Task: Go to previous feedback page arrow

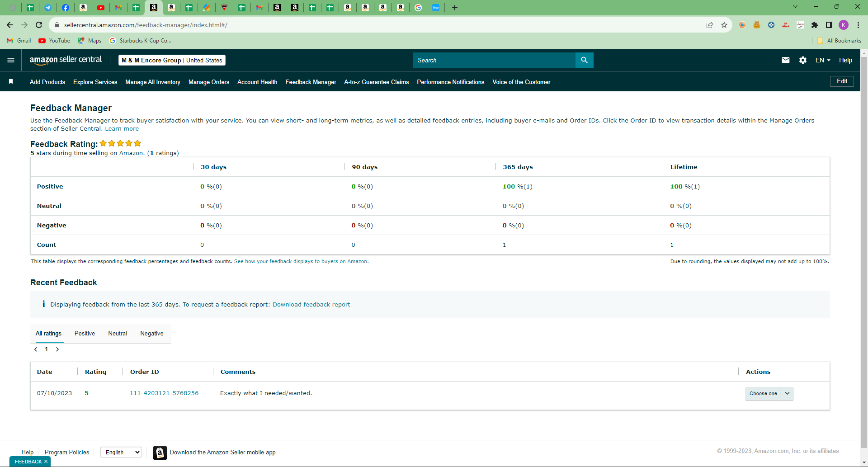Action: pos(36,349)
